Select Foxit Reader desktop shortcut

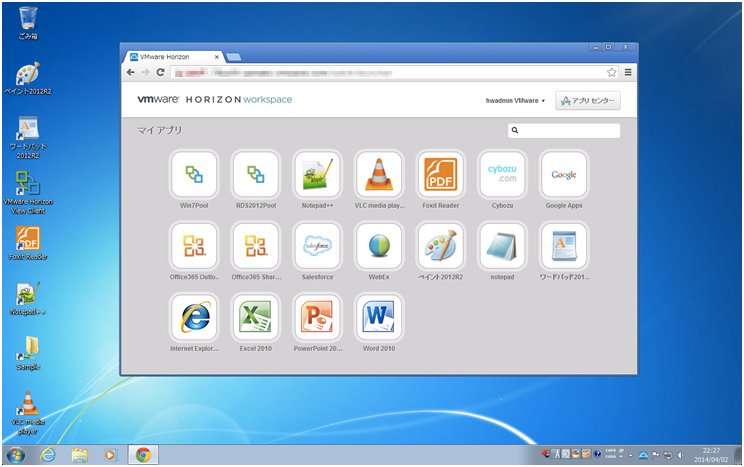pos(28,243)
